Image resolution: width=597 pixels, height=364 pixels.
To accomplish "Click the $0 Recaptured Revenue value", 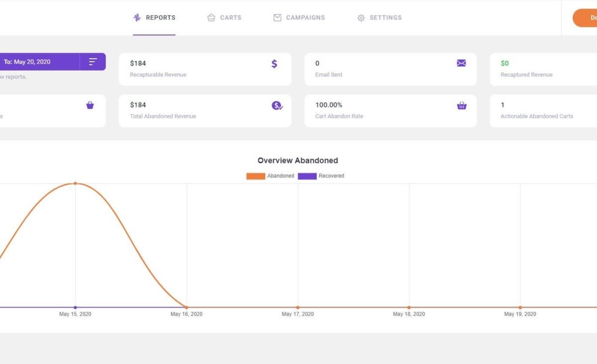I will pyautogui.click(x=504, y=64).
